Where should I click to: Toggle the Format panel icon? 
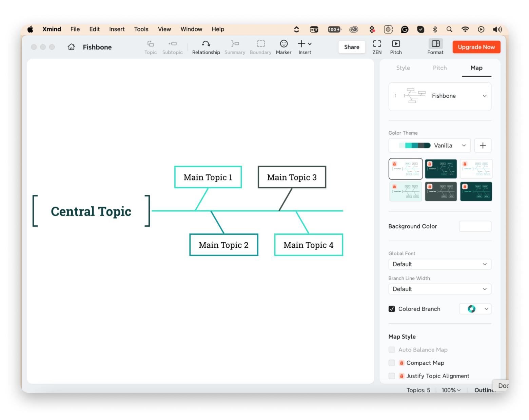pos(435,44)
